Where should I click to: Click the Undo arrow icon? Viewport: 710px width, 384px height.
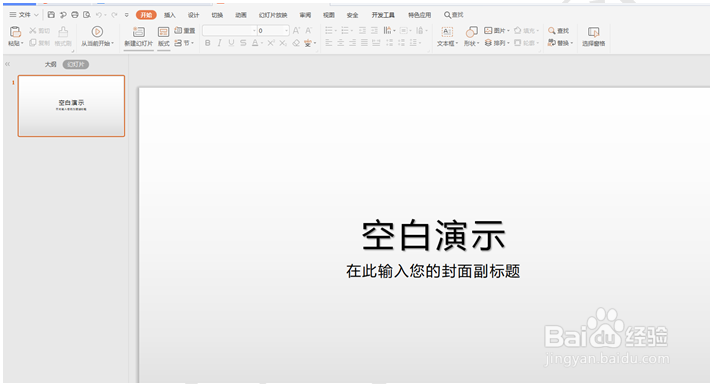tap(98, 15)
